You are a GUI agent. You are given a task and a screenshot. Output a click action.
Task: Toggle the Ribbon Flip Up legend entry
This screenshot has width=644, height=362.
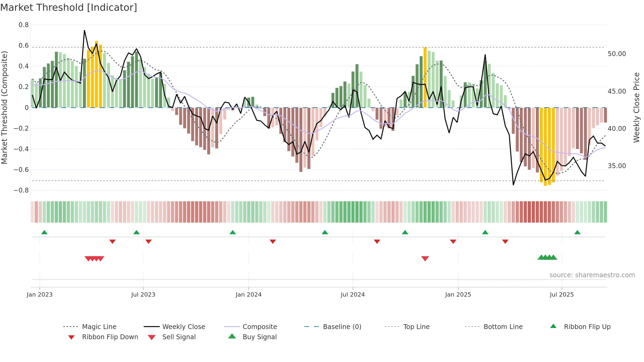[580, 327]
